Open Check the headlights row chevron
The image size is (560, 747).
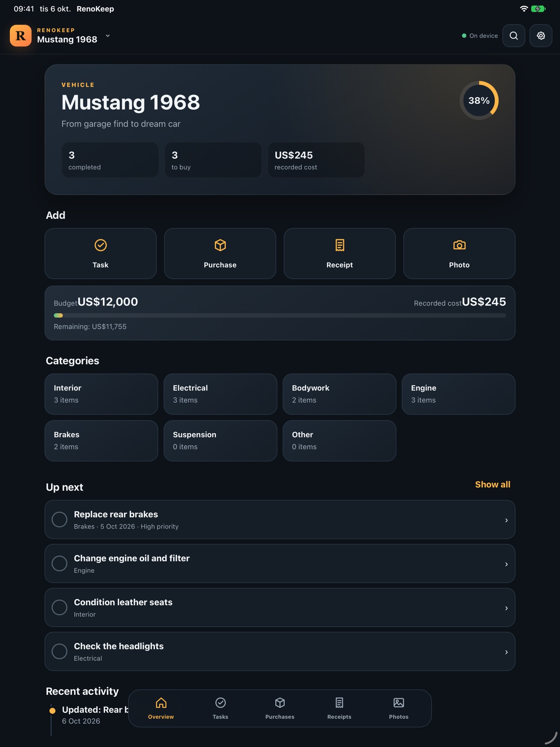[x=506, y=652]
